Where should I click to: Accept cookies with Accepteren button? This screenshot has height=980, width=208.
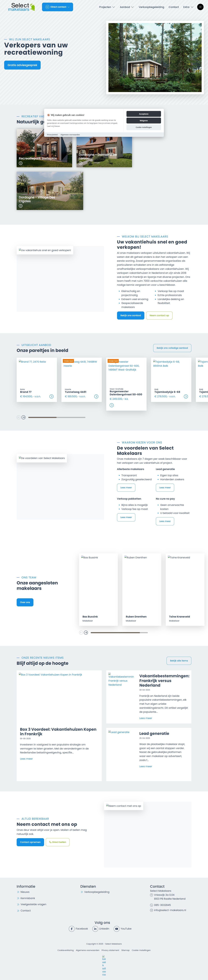coord(144,114)
